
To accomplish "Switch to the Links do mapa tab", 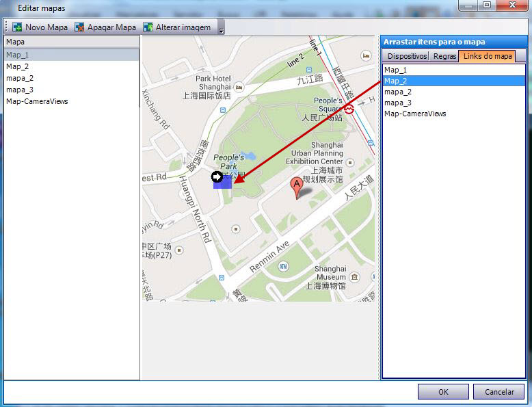I will coord(488,56).
